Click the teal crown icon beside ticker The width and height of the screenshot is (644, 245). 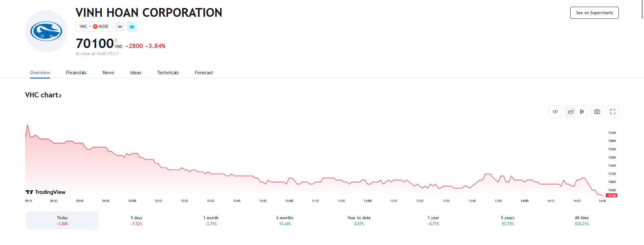point(132,27)
